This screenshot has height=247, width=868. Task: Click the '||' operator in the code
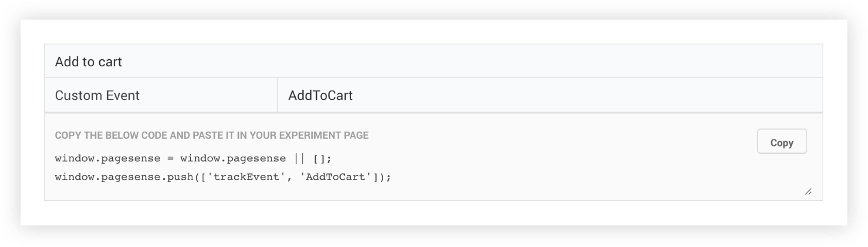(299, 159)
